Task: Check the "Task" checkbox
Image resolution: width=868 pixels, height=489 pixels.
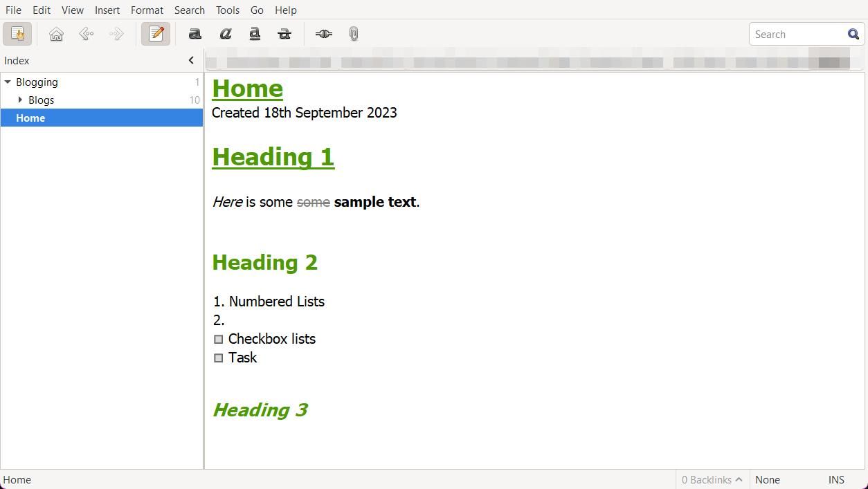Action: [x=219, y=358]
